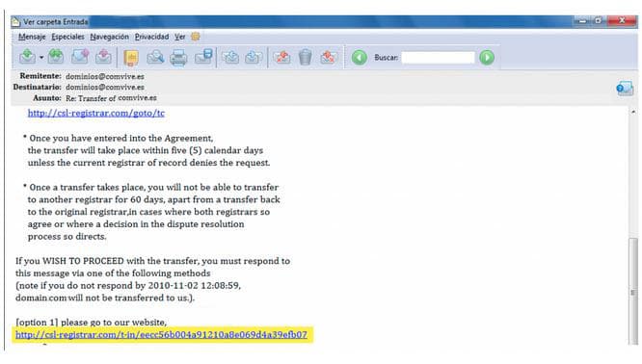642x364 pixels.
Task: Open the Ver menu
Action: (179, 37)
